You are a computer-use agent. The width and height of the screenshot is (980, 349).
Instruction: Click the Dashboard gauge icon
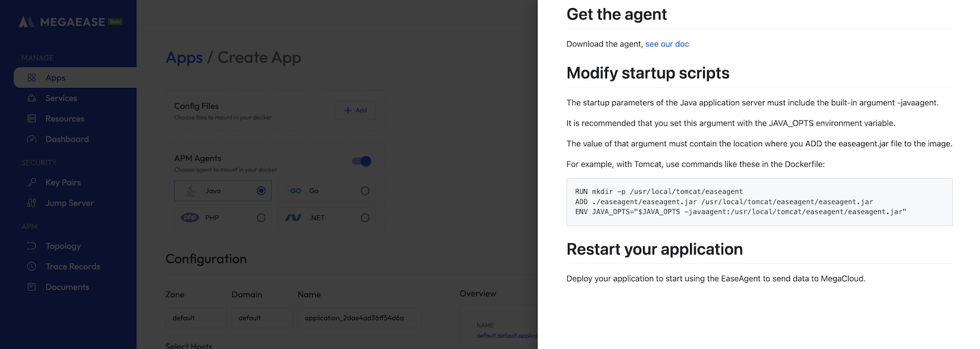pyautogui.click(x=31, y=139)
